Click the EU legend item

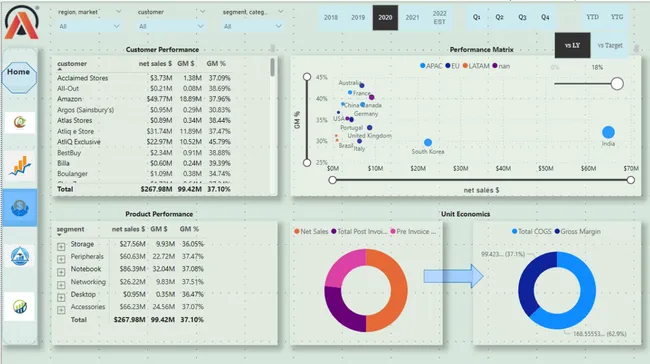[452, 66]
